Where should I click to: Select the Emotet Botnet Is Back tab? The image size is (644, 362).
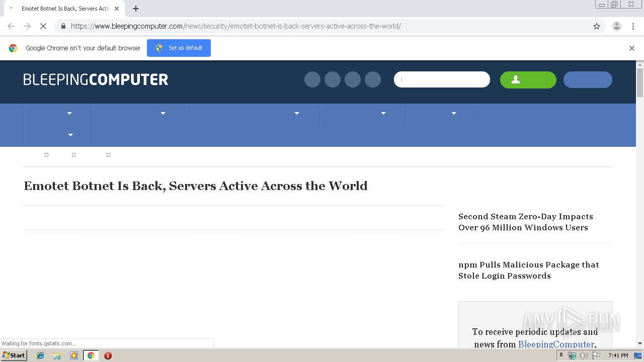point(63,9)
